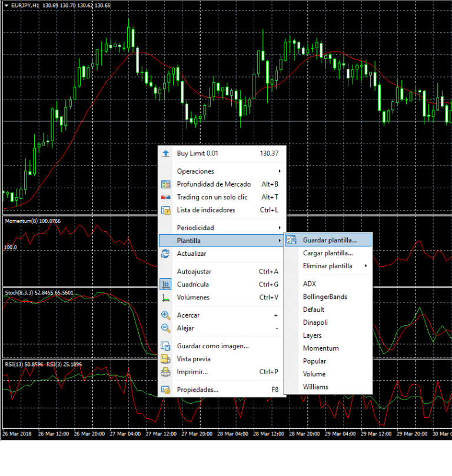This screenshot has width=452, height=476.
Task: Select the Plantilla menu entry
Action: 222,241
